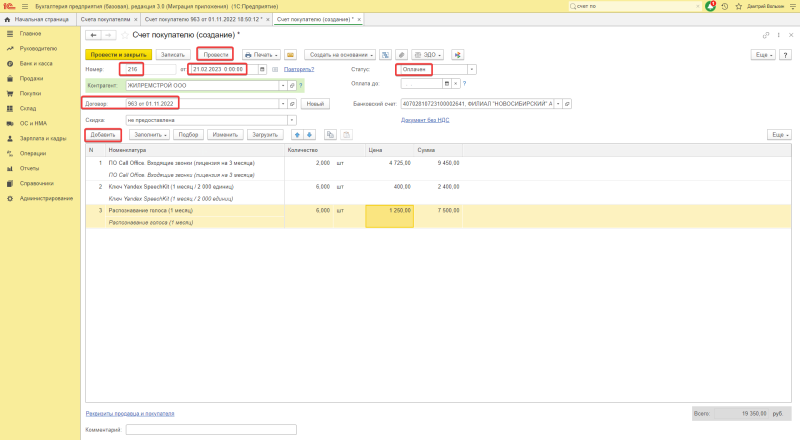
Task: Open the top Еще menu beside help button
Action: click(x=763, y=55)
